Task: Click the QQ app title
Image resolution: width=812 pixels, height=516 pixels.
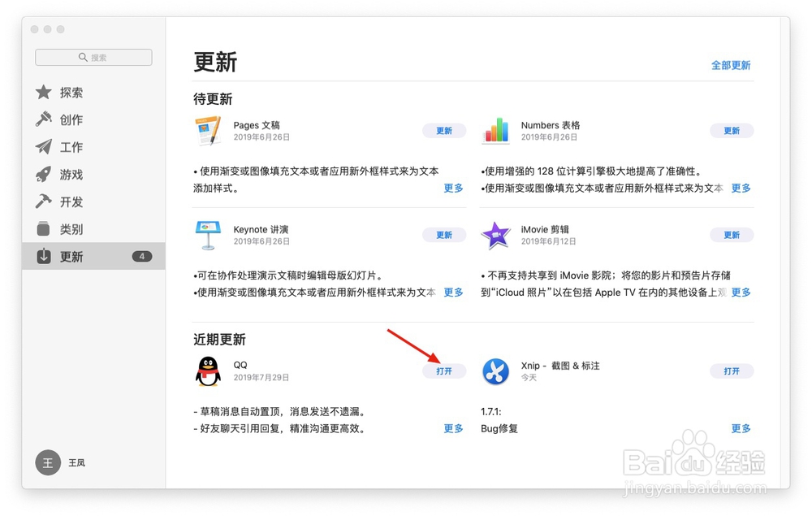Action: pos(240,365)
